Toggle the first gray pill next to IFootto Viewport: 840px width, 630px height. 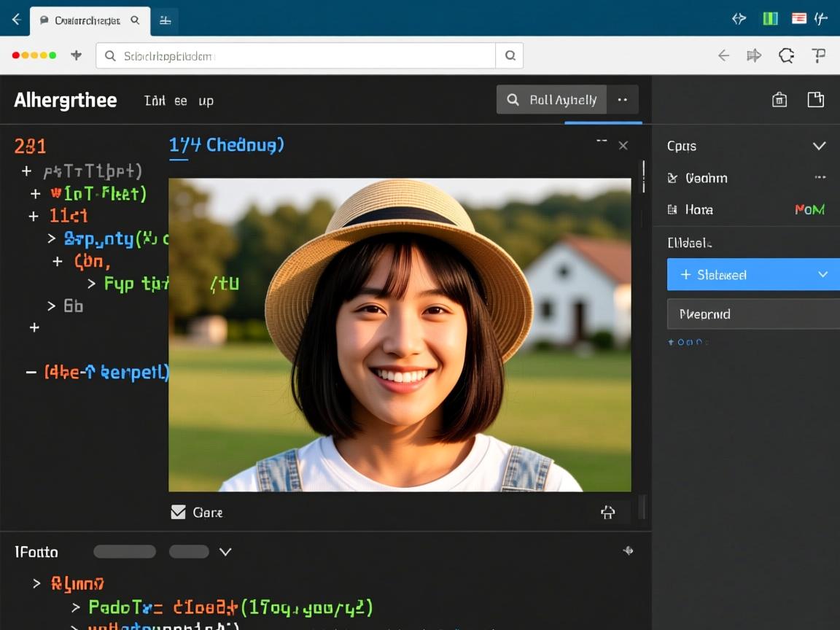(x=125, y=552)
